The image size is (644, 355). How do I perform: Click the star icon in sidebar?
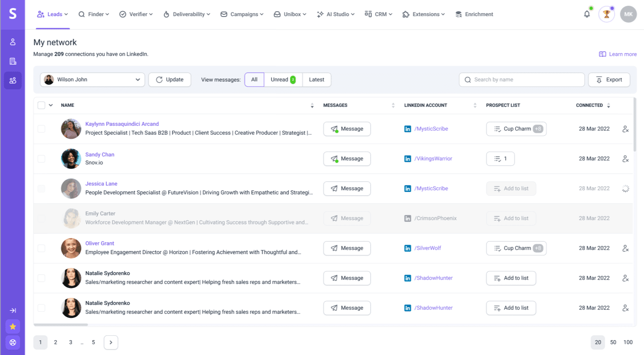(12, 326)
